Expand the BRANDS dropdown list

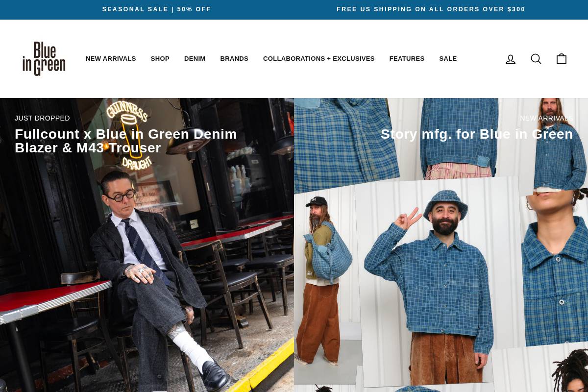point(234,58)
